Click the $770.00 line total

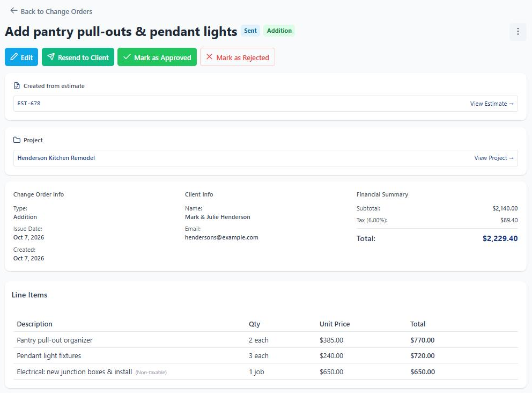pyautogui.click(x=423, y=340)
